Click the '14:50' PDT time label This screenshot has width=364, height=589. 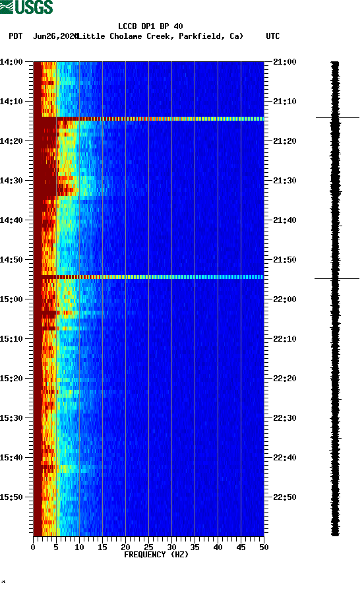(11, 260)
